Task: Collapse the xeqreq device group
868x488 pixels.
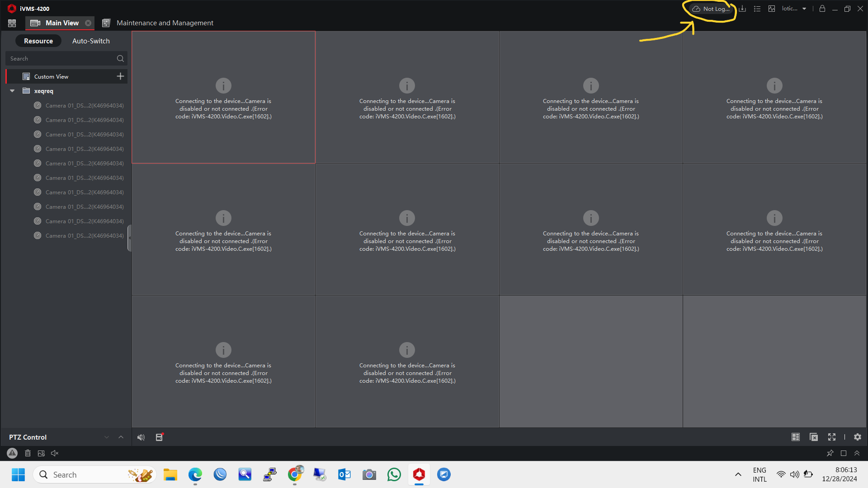Action: tap(12, 91)
